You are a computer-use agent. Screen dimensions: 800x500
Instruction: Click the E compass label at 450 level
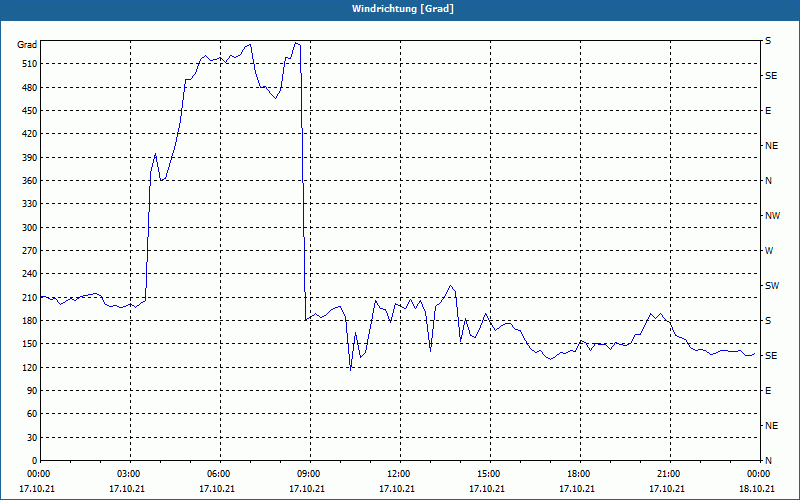coord(768,111)
